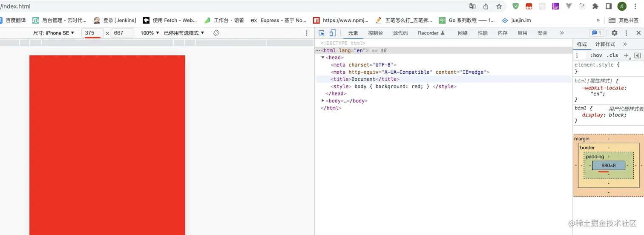The image size is (644, 235).
Task: Open the 工作台 · 语雀 bookmark
Action: (x=224, y=20)
